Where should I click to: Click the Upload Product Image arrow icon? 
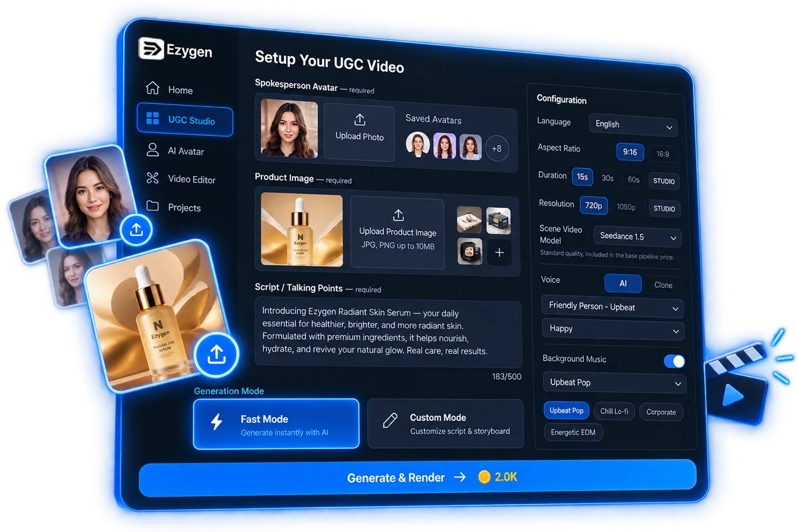398,215
